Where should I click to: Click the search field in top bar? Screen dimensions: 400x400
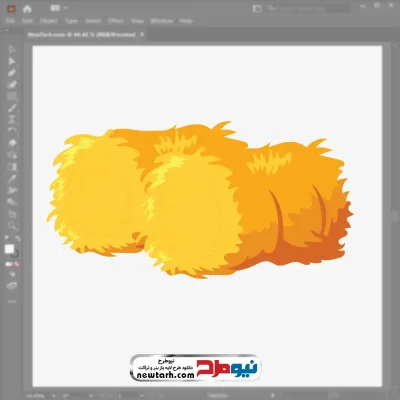[x=308, y=9]
